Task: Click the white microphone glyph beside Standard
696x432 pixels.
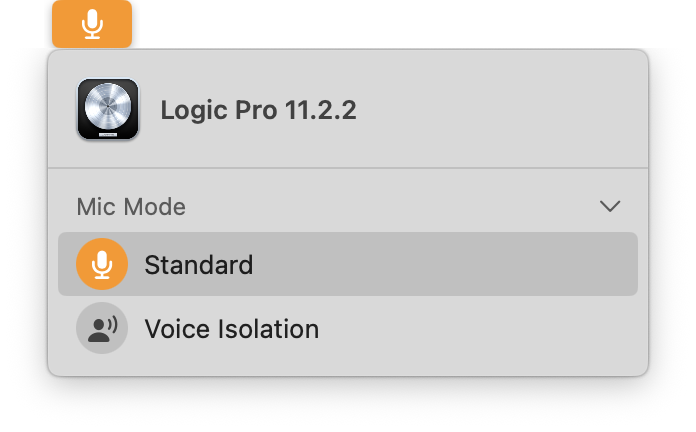Action: [102, 265]
